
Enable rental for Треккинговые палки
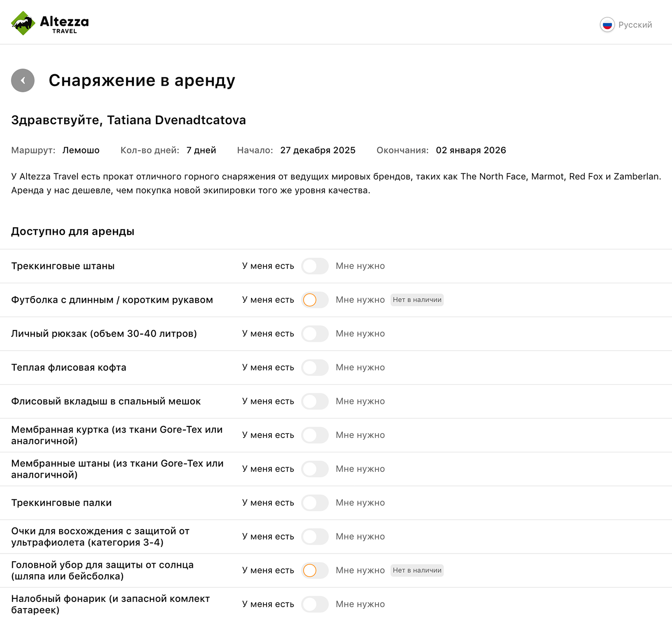[315, 503]
